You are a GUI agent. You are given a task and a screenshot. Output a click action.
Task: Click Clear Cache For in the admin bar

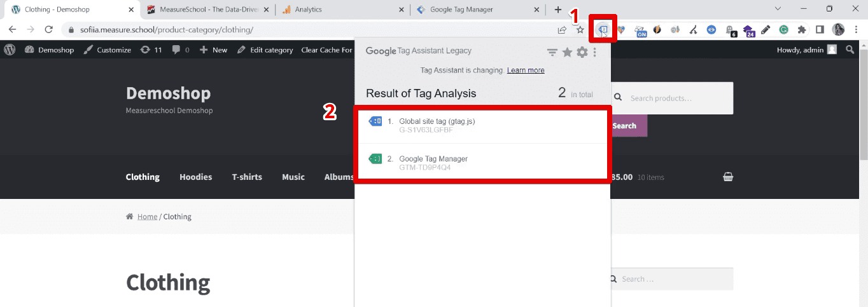coord(326,50)
